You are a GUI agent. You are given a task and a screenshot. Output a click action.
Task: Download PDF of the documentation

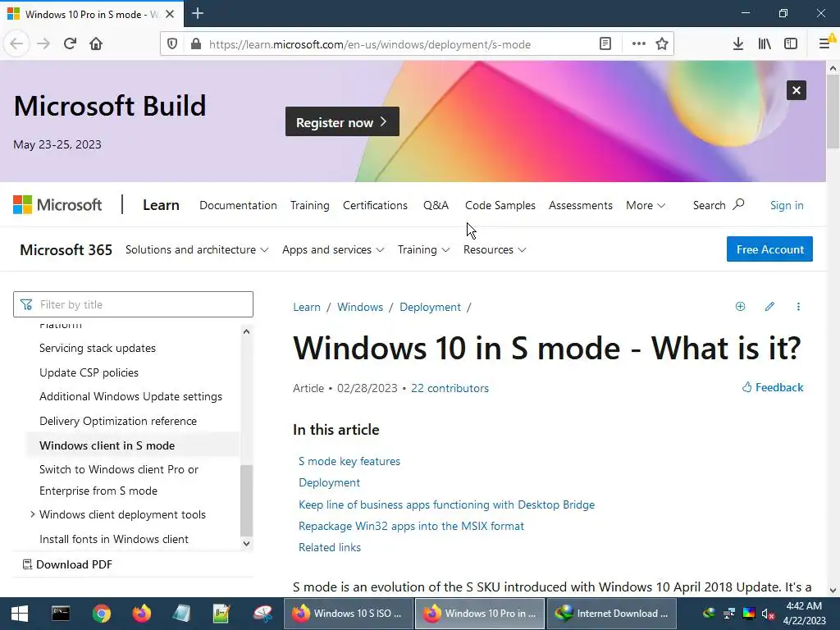(67, 564)
